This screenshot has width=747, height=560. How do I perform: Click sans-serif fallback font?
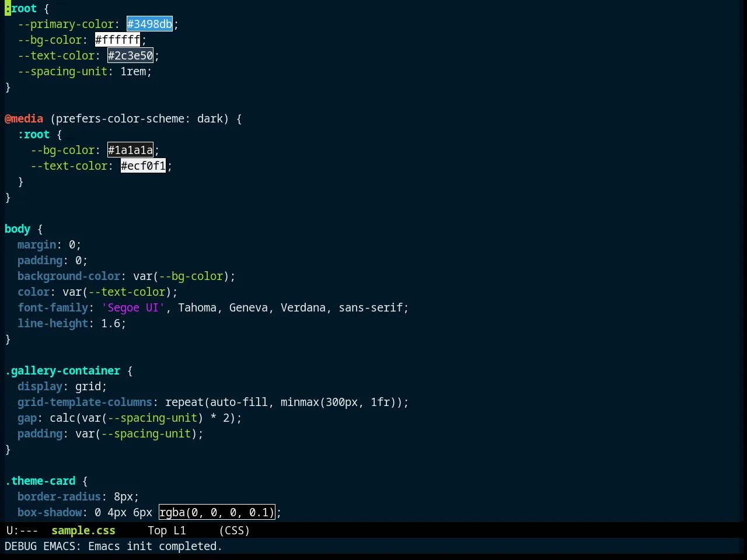tap(371, 307)
